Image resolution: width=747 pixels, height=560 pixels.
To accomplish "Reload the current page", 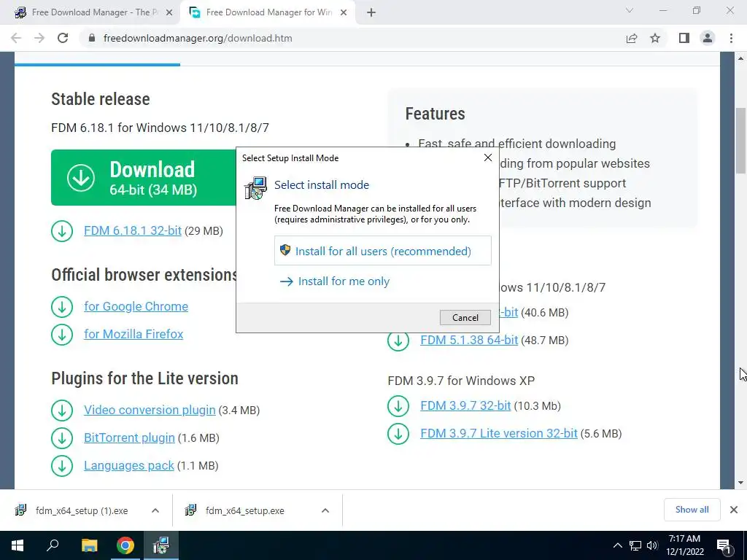I will pyautogui.click(x=63, y=38).
